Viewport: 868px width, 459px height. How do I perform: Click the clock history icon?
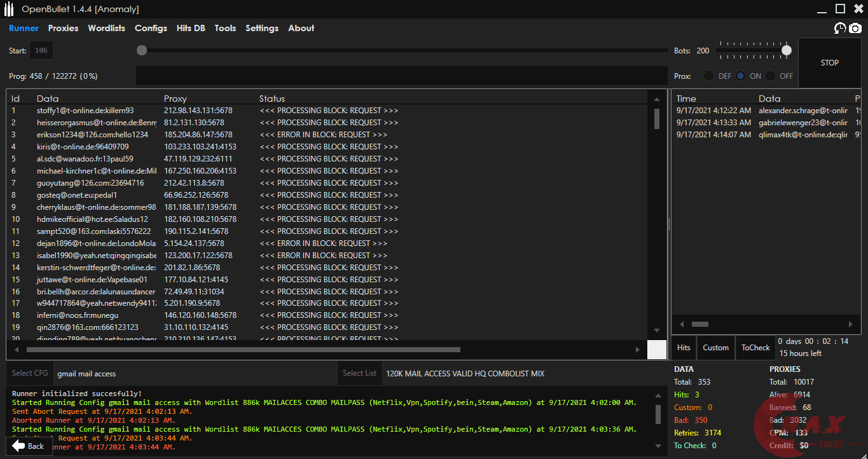pos(840,28)
